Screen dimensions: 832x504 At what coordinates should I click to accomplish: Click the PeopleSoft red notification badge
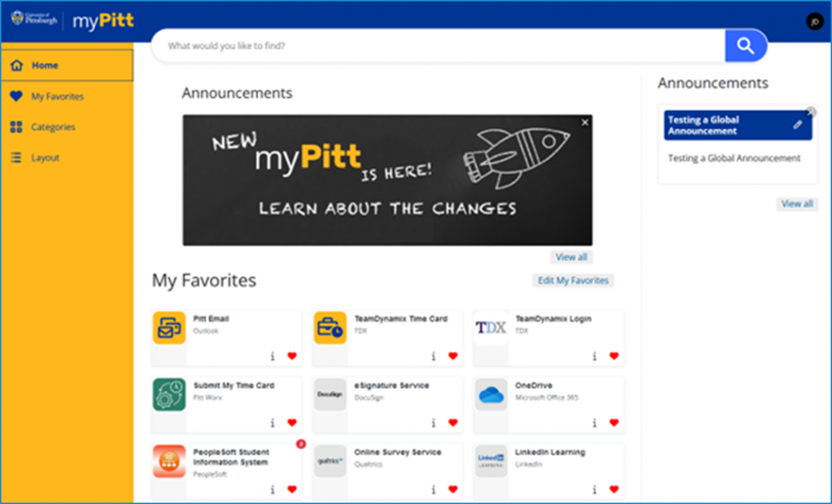pos(300,444)
